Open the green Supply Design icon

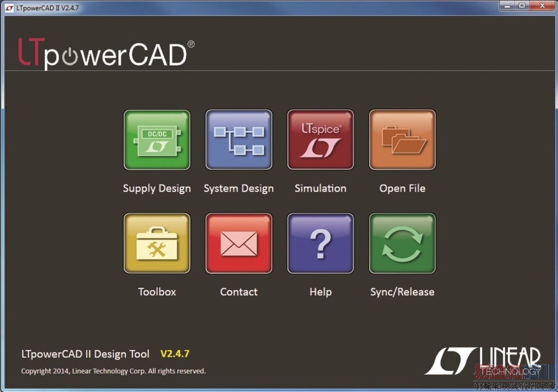tap(157, 140)
